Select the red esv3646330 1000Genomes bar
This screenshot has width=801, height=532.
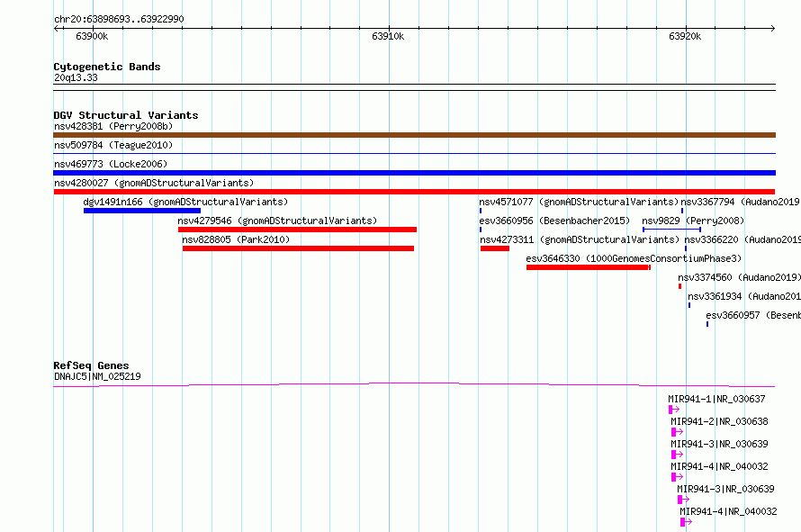coord(588,267)
